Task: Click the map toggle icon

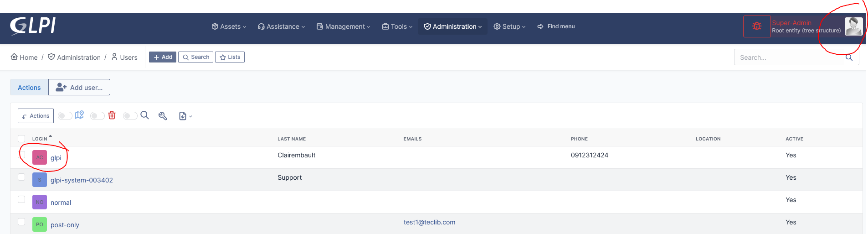Action: pos(79,115)
